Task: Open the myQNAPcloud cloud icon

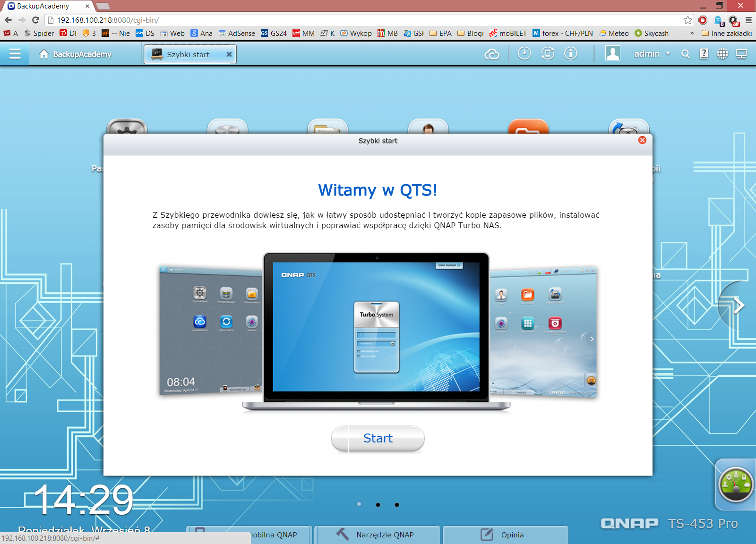Action: pyautogui.click(x=492, y=54)
